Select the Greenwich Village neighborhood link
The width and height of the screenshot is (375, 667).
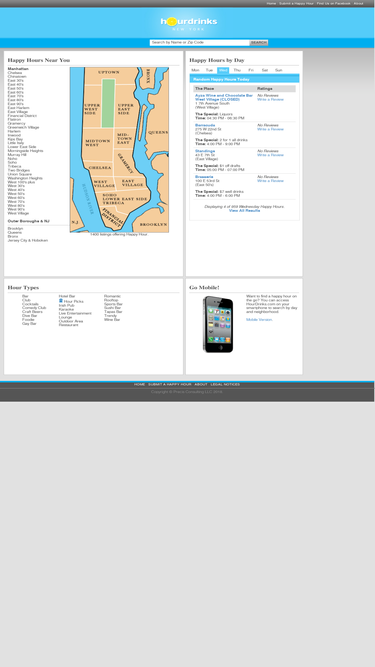pyautogui.click(x=23, y=127)
